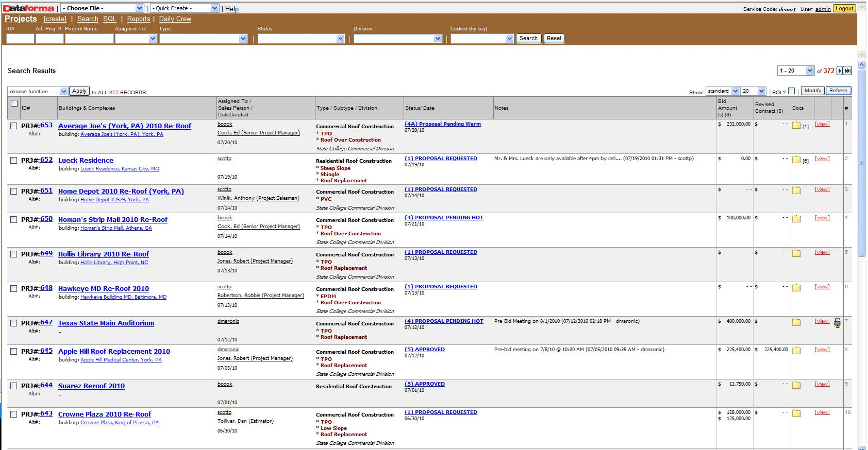Switch to the Daily Crew section

point(175,19)
